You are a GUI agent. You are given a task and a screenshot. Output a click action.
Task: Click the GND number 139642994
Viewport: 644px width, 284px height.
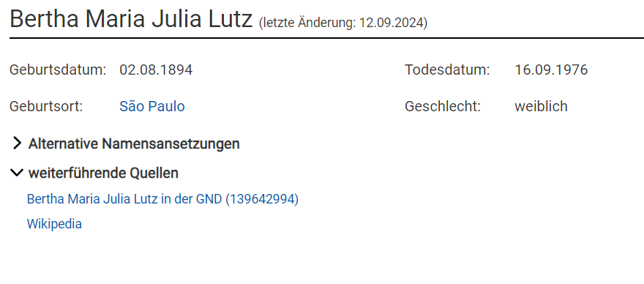click(x=262, y=199)
